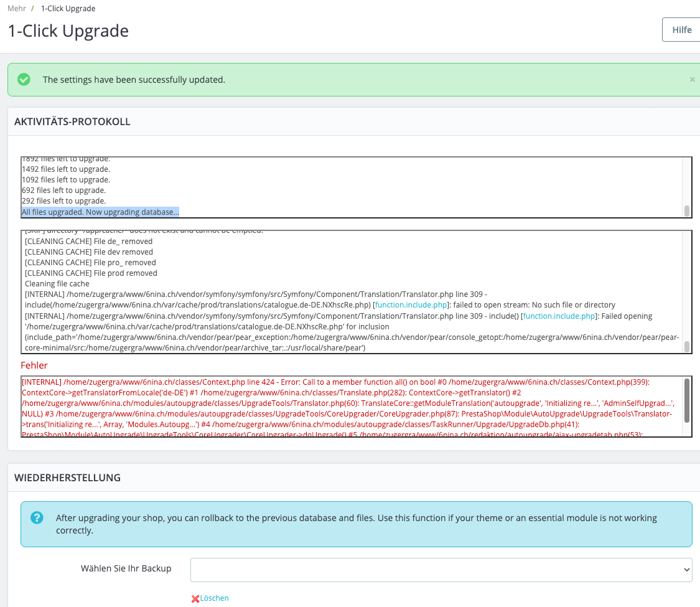This screenshot has width=700, height=607.
Task: Open the Hilfe help button
Action: [681, 30]
